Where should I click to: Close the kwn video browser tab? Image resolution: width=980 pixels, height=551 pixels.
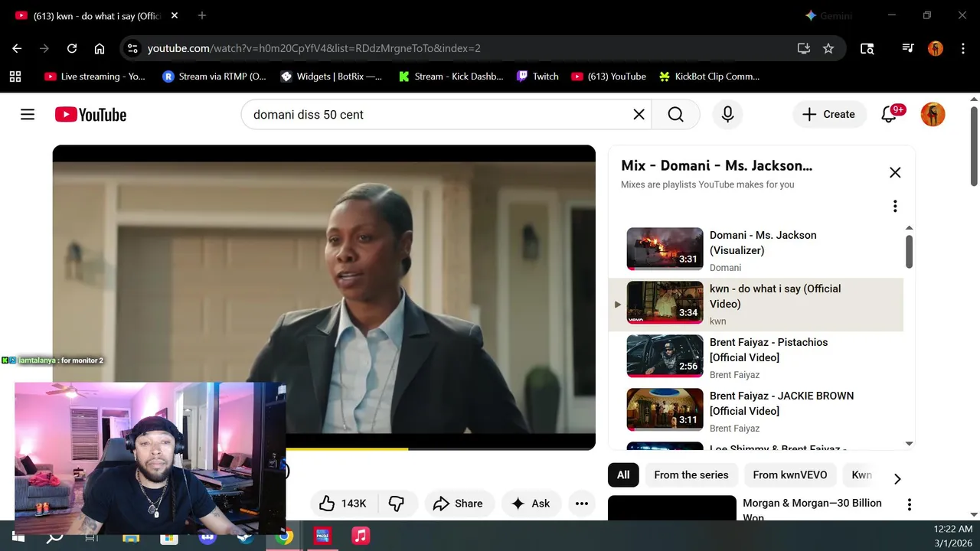pyautogui.click(x=175, y=15)
